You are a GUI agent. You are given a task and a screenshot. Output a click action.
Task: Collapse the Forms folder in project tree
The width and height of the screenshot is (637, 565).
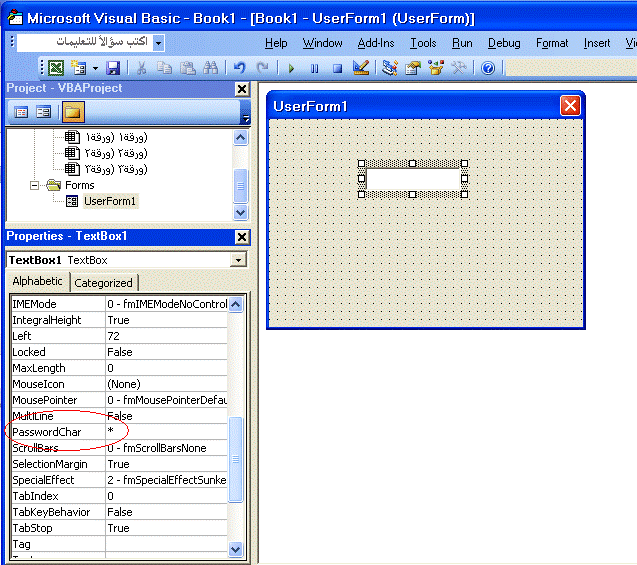35,186
